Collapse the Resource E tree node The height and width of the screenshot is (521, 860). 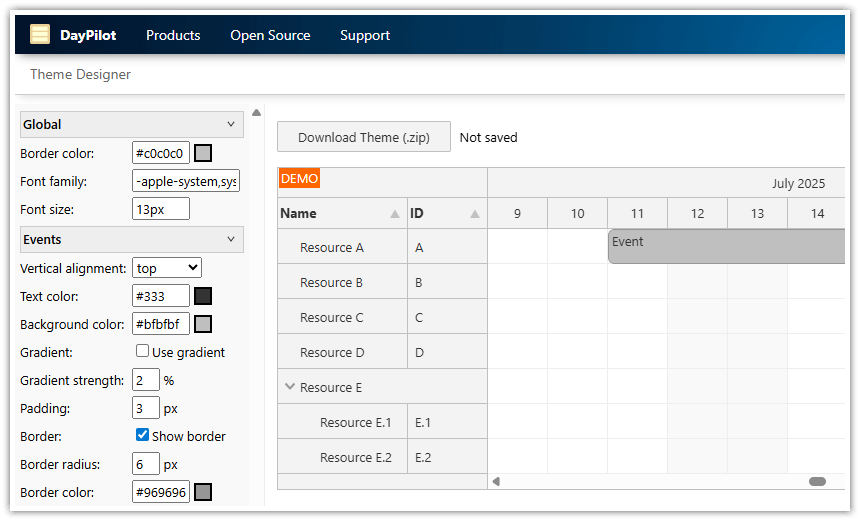point(290,386)
